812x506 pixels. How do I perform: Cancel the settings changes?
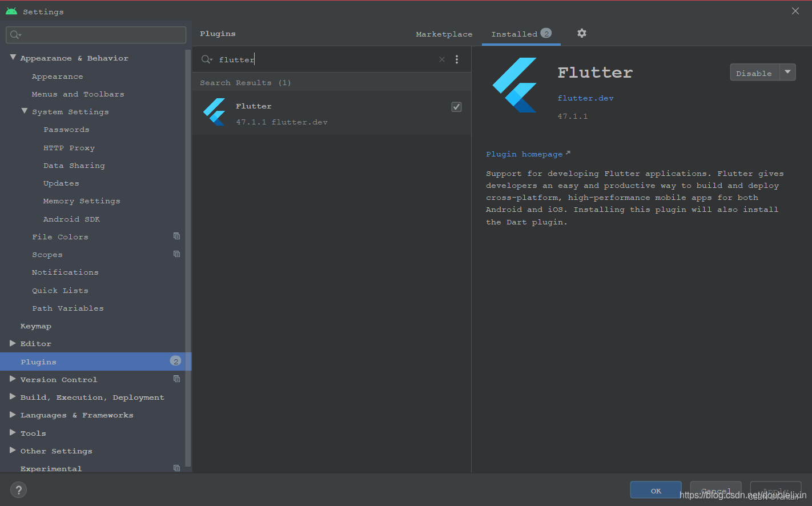pos(716,491)
